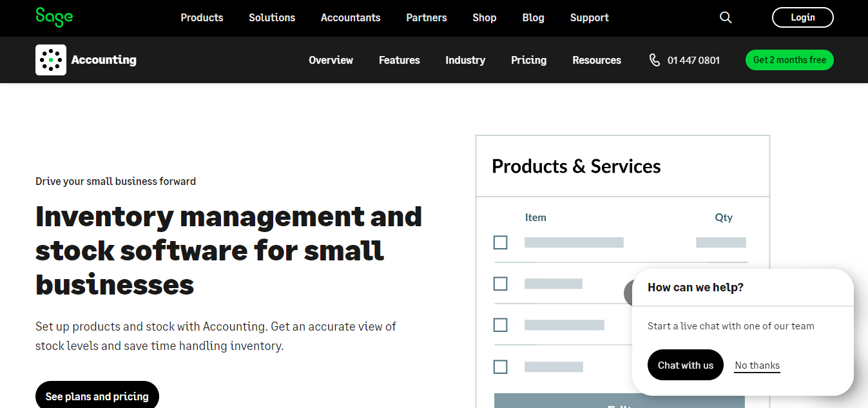Image resolution: width=868 pixels, height=408 pixels.
Task: Select the Industry navigation item
Action: (x=465, y=59)
